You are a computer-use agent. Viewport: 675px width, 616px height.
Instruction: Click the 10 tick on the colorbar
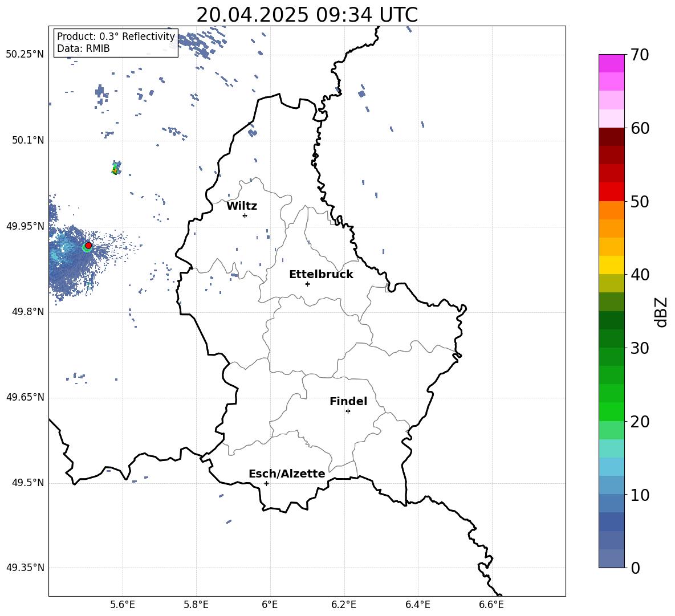coord(640,495)
